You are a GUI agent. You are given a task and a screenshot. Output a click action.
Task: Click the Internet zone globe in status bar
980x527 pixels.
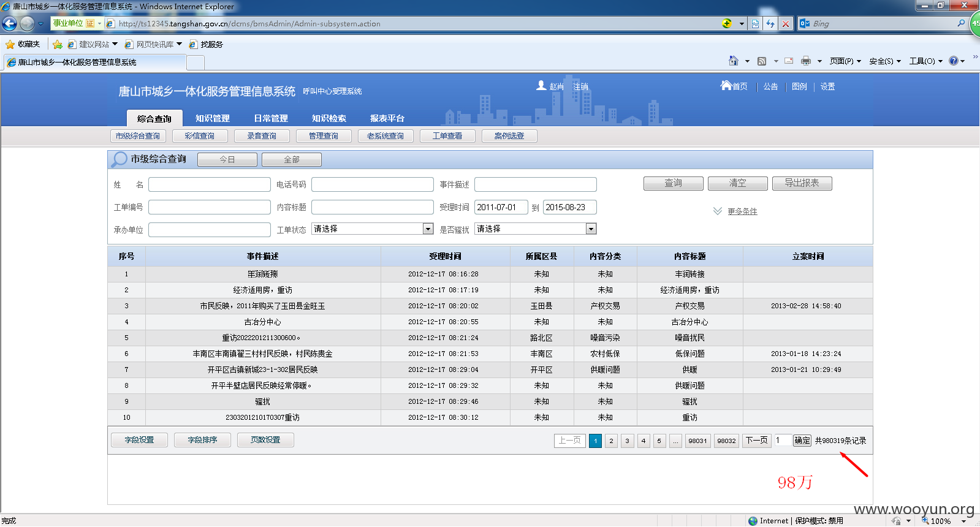coord(753,521)
